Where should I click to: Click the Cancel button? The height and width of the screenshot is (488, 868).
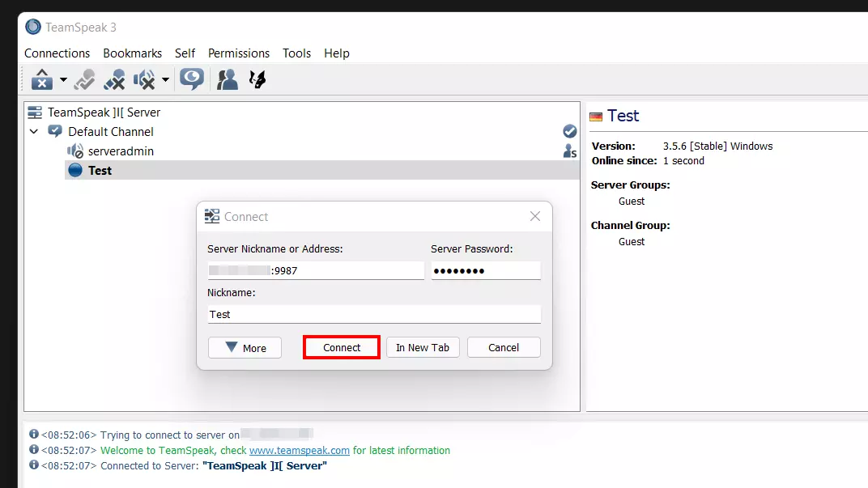pos(504,347)
